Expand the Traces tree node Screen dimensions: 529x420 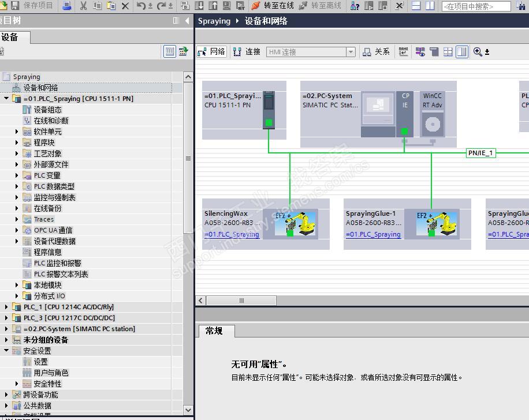tap(17, 219)
